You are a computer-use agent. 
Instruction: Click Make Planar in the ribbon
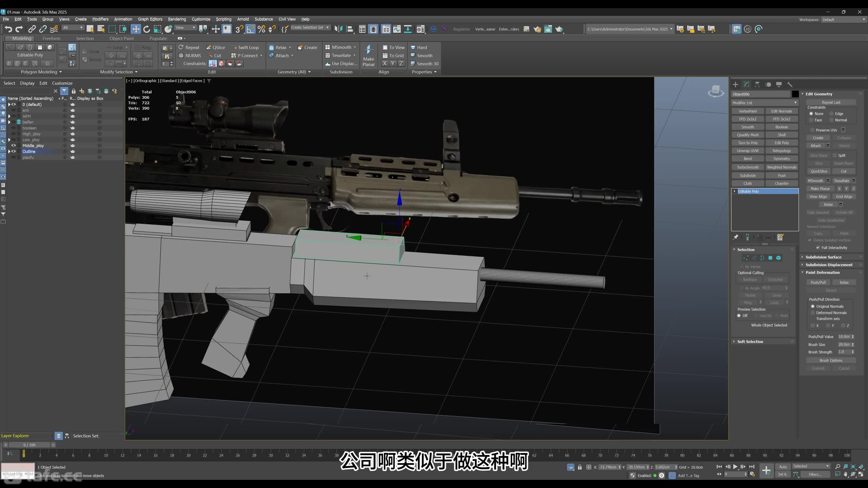coord(369,55)
